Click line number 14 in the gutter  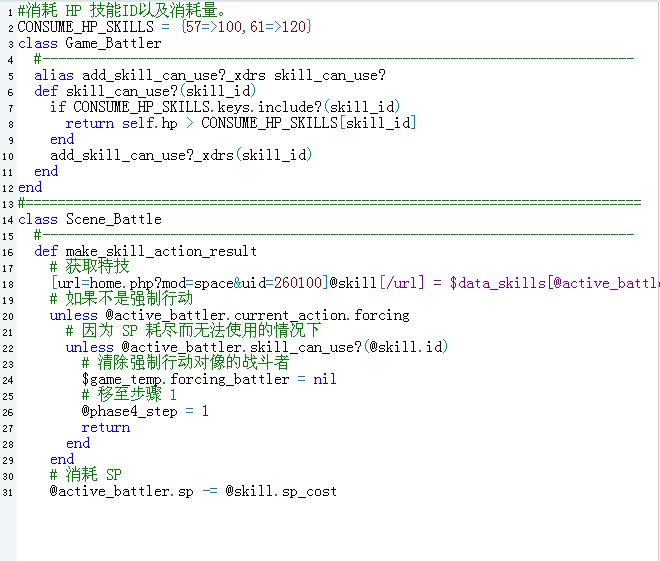pyautogui.click(x=8, y=220)
